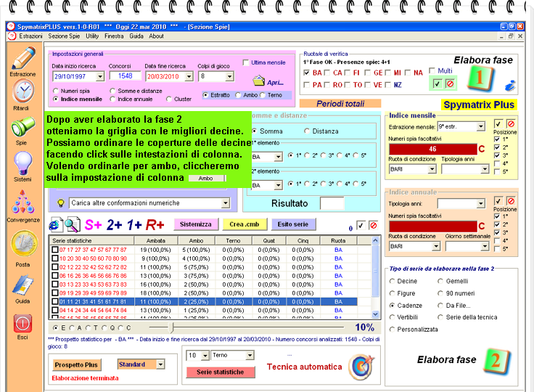Open the About menu
Image resolution: width=534 pixels, height=392 pixels.
tap(156, 36)
